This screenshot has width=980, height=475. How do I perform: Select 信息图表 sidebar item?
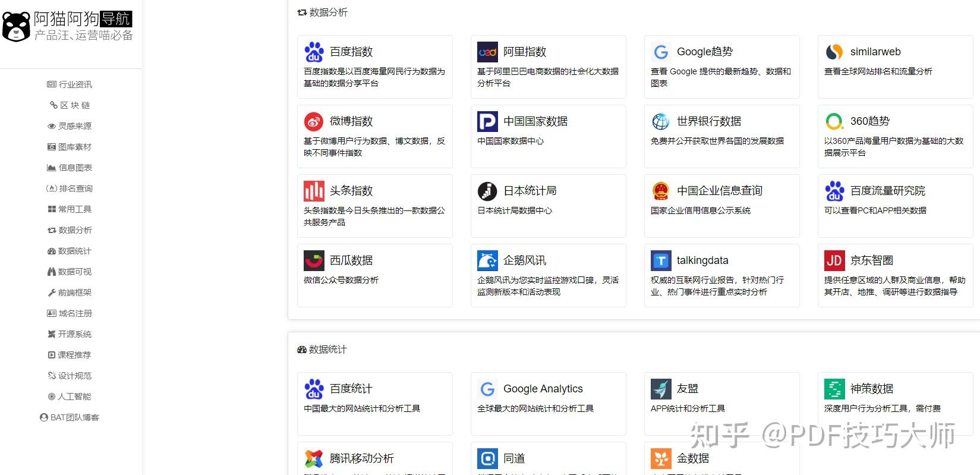[70, 168]
